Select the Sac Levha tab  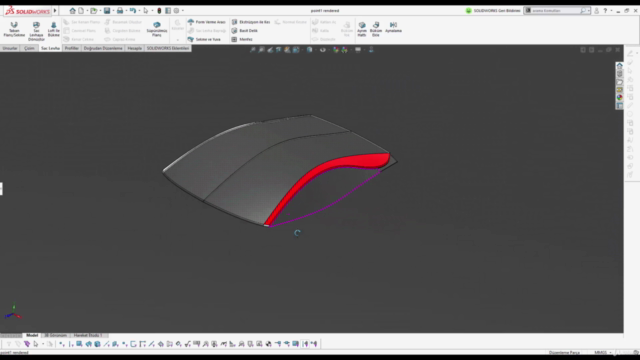point(50,48)
